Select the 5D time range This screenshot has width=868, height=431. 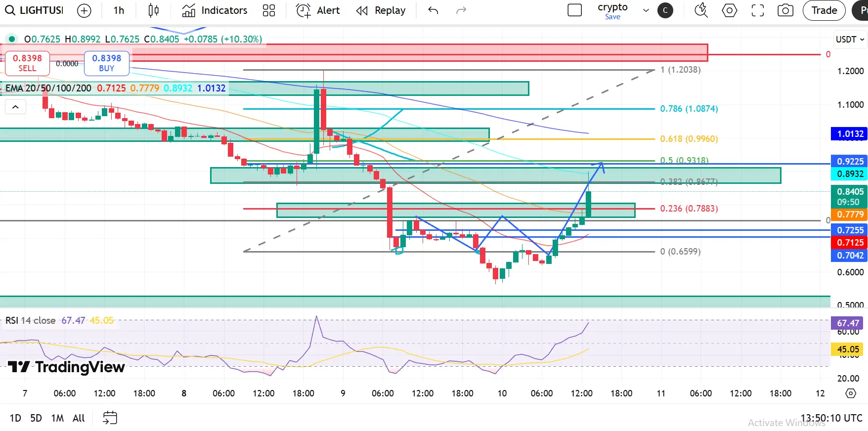(x=36, y=418)
